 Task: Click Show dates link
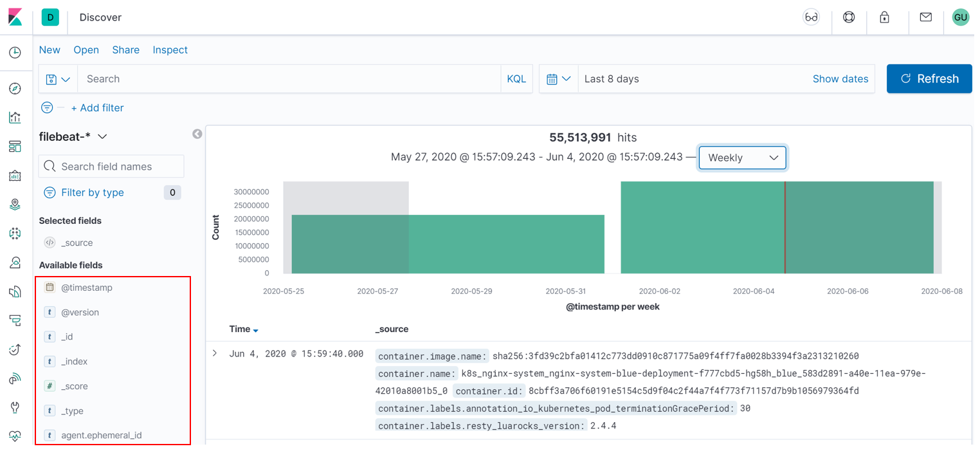tap(840, 79)
